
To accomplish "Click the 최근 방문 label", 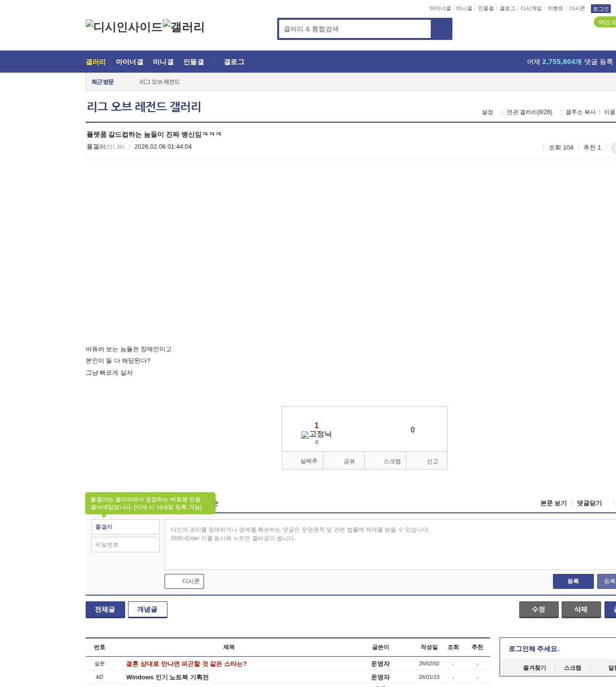I will [x=103, y=82].
